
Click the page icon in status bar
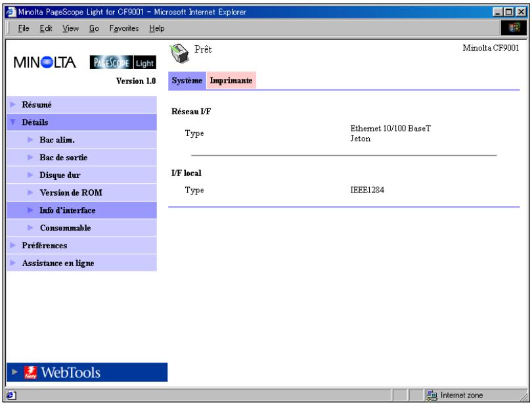pos(11,395)
